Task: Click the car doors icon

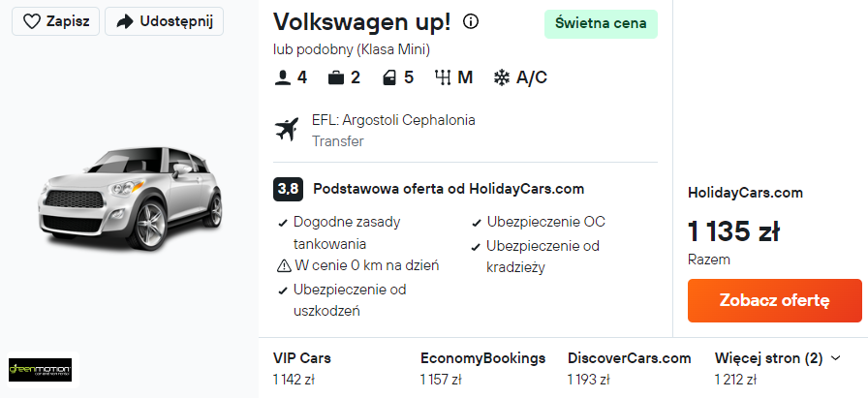Action: pos(389,77)
